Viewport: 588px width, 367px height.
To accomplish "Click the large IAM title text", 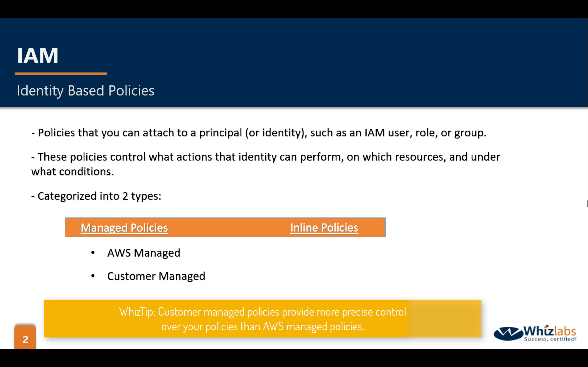I will [x=38, y=55].
